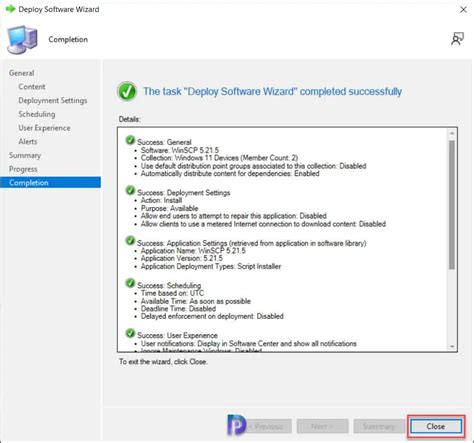Select the Summary step in the sidebar
This screenshot has height=443, width=474.
25,155
